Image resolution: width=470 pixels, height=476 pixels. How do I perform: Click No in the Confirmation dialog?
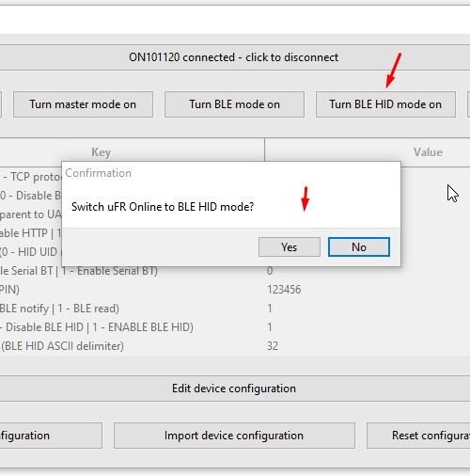click(x=359, y=247)
